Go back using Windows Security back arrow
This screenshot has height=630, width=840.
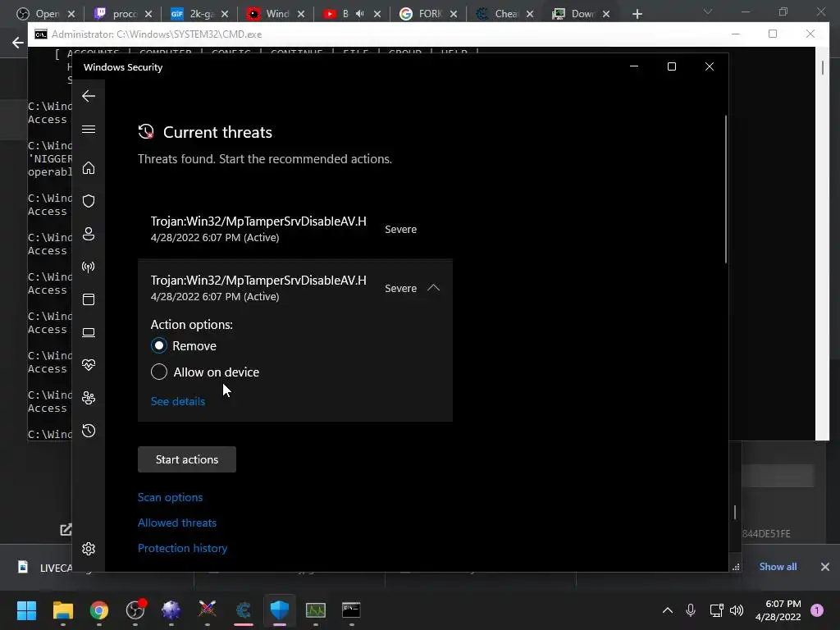coord(89,96)
